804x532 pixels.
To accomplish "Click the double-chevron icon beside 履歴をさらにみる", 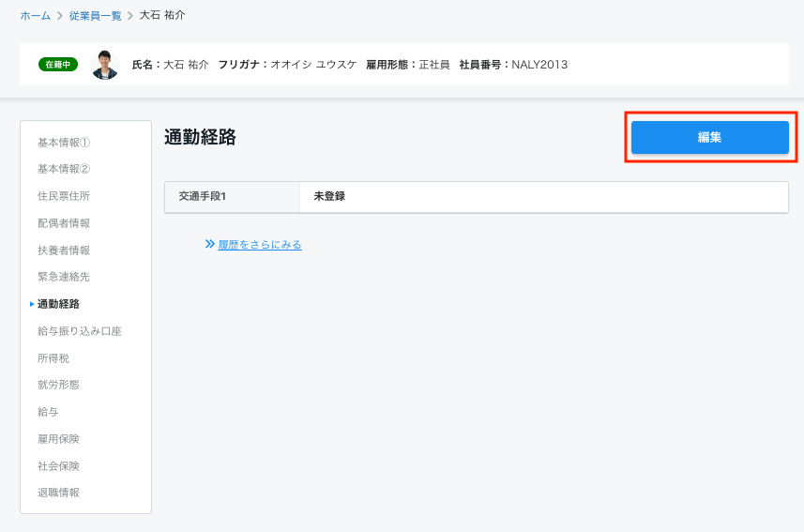I will tap(210, 244).
